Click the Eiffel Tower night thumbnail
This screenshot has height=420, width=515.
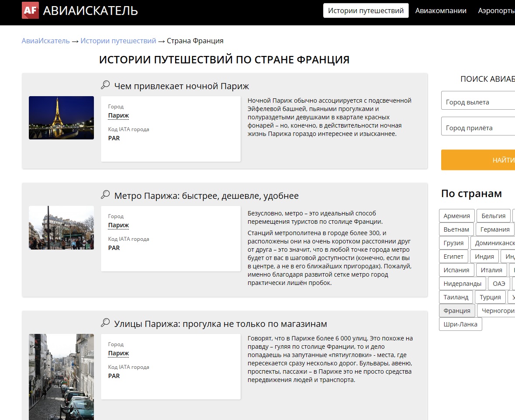click(62, 118)
